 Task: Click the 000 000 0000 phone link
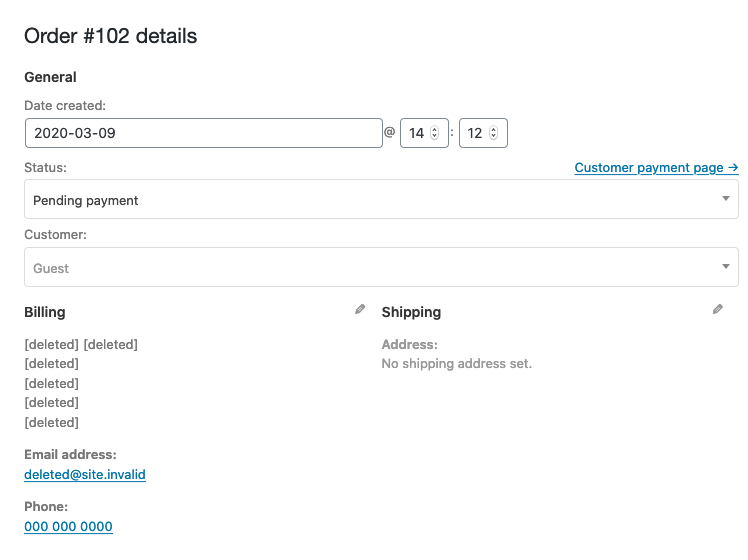click(x=68, y=527)
